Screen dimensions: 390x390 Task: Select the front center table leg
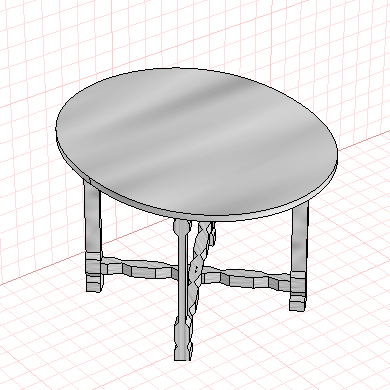tap(182, 290)
